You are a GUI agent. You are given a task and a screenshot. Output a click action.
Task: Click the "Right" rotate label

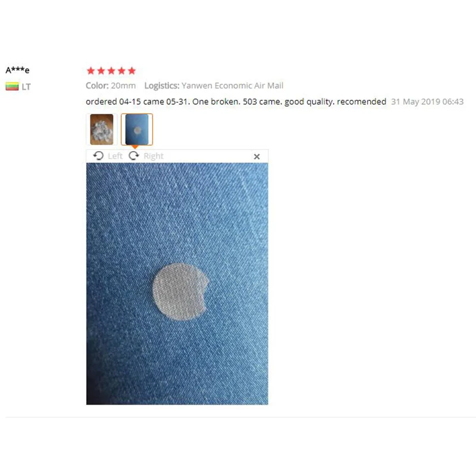point(154,156)
